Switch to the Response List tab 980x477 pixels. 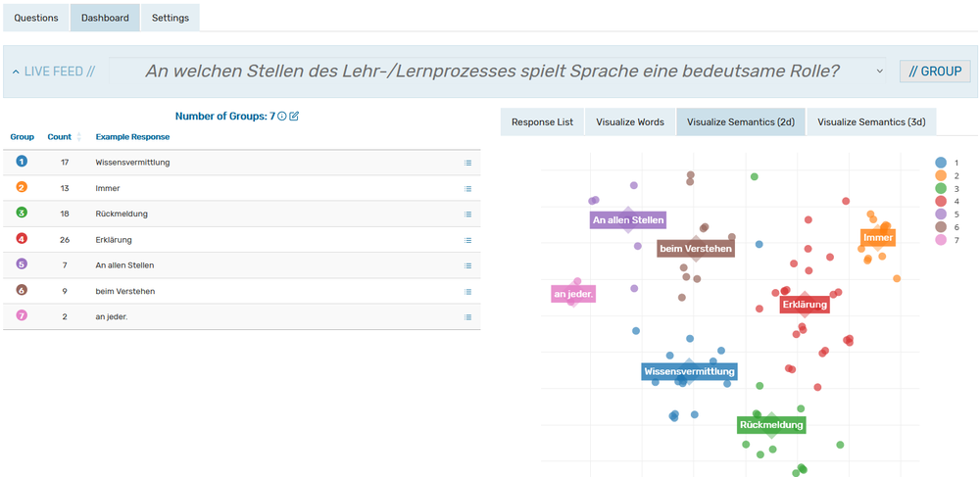542,122
